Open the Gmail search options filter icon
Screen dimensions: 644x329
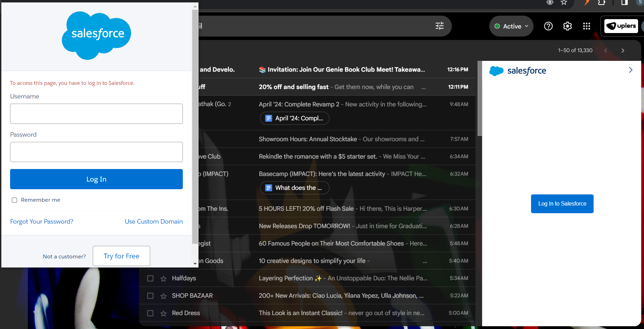point(440,26)
